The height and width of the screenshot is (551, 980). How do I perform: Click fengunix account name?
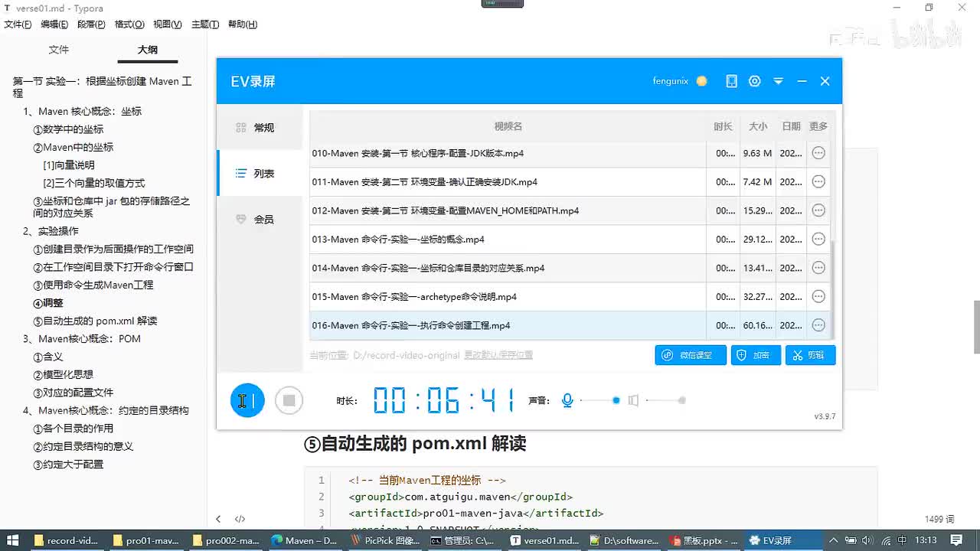(671, 81)
